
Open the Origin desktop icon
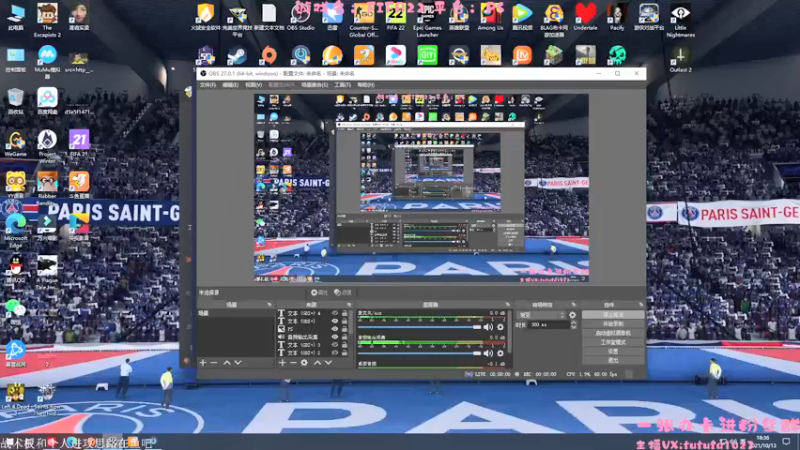[269, 55]
